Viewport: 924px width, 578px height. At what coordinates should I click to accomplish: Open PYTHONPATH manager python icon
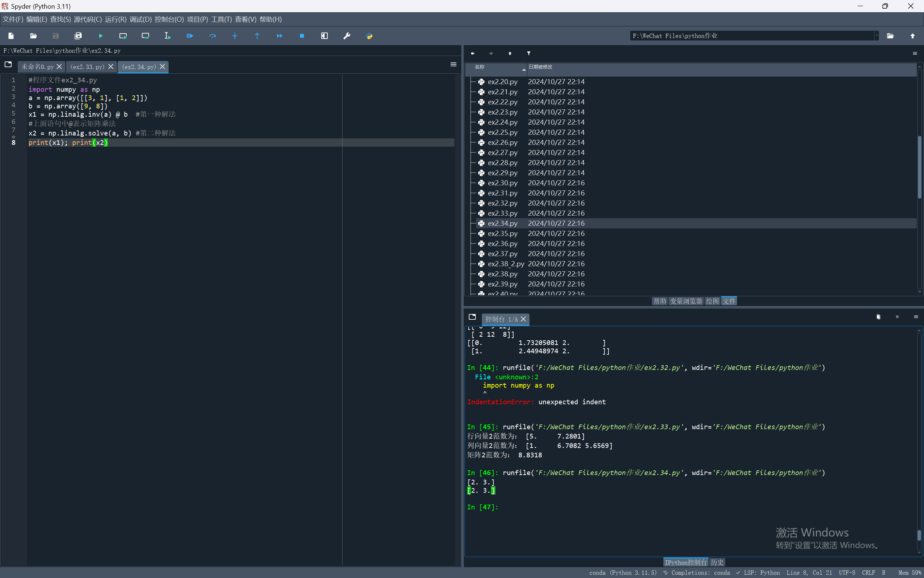pos(369,36)
